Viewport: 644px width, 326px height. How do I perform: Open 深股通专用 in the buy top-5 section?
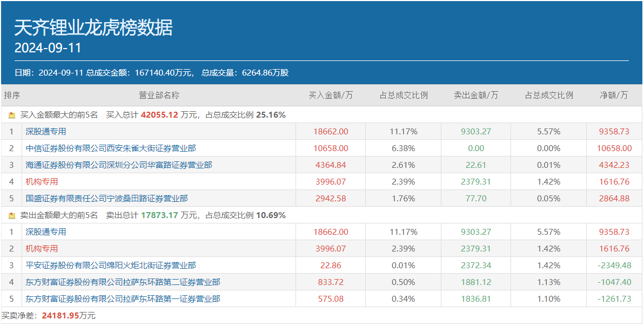tap(46, 131)
